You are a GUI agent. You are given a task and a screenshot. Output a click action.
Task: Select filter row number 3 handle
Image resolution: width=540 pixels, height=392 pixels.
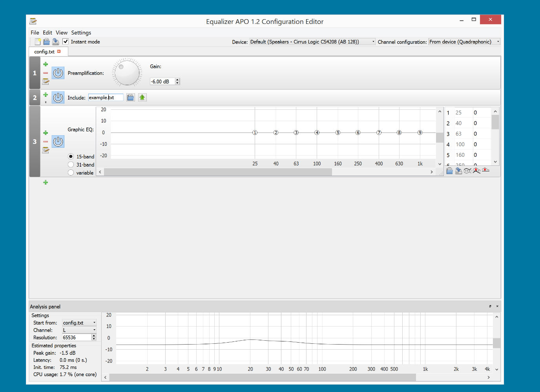tap(35, 142)
